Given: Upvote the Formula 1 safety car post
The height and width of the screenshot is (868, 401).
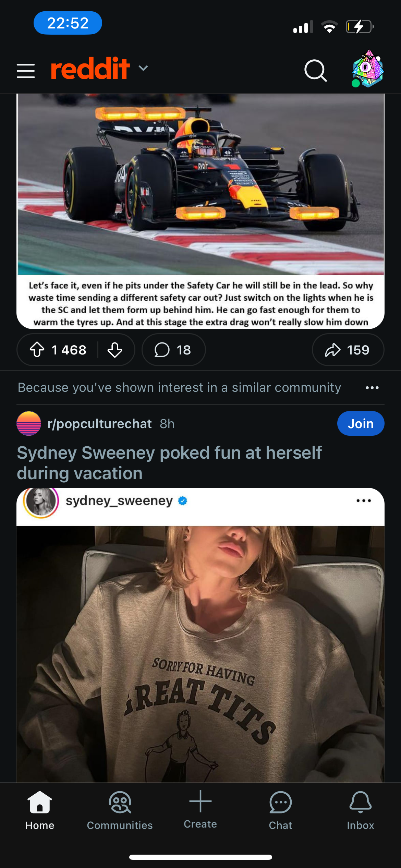Looking at the screenshot, I should pos(37,350).
